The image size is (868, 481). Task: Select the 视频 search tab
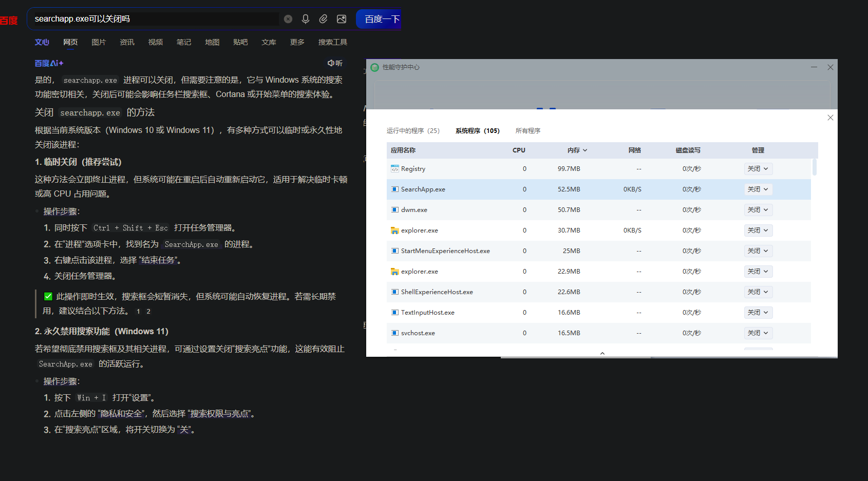pyautogui.click(x=156, y=42)
